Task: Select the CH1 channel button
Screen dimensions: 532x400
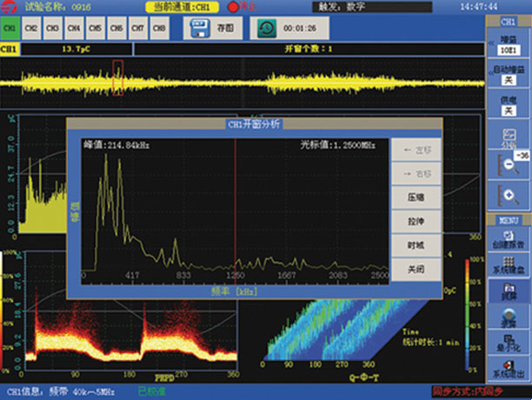Action: [x=10, y=28]
